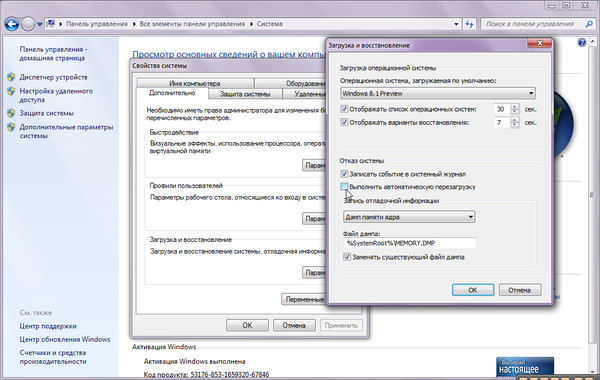Click Отмена in Свойства системы window
The height and width of the screenshot is (380, 600).
[294, 325]
